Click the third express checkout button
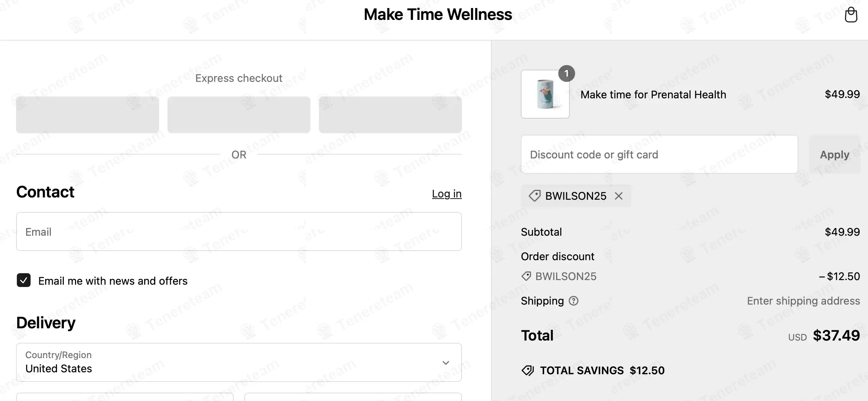 pyautogui.click(x=390, y=115)
